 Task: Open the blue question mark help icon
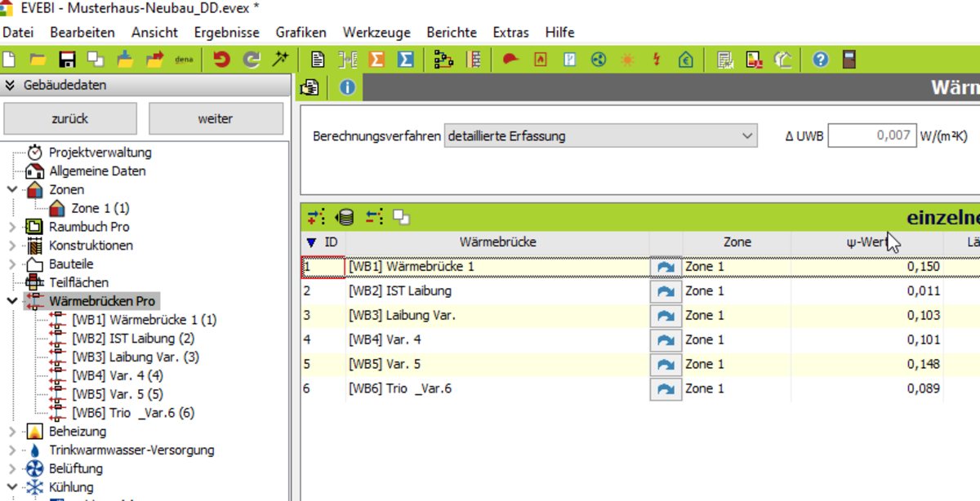point(820,60)
